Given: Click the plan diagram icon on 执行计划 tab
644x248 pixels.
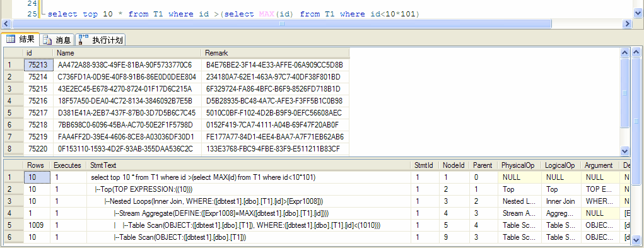Looking at the screenshot, I should (x=83, y=39).
